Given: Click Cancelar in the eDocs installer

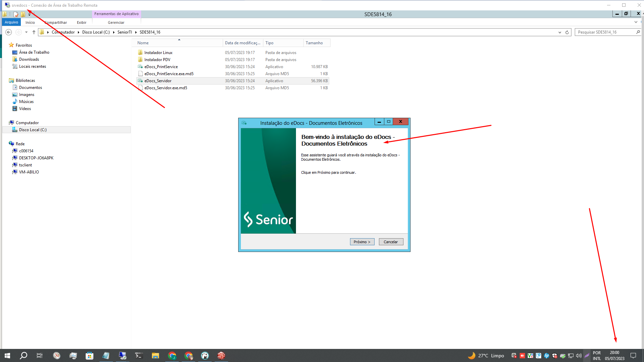Looking at the screenshot, I should [391, 242].
